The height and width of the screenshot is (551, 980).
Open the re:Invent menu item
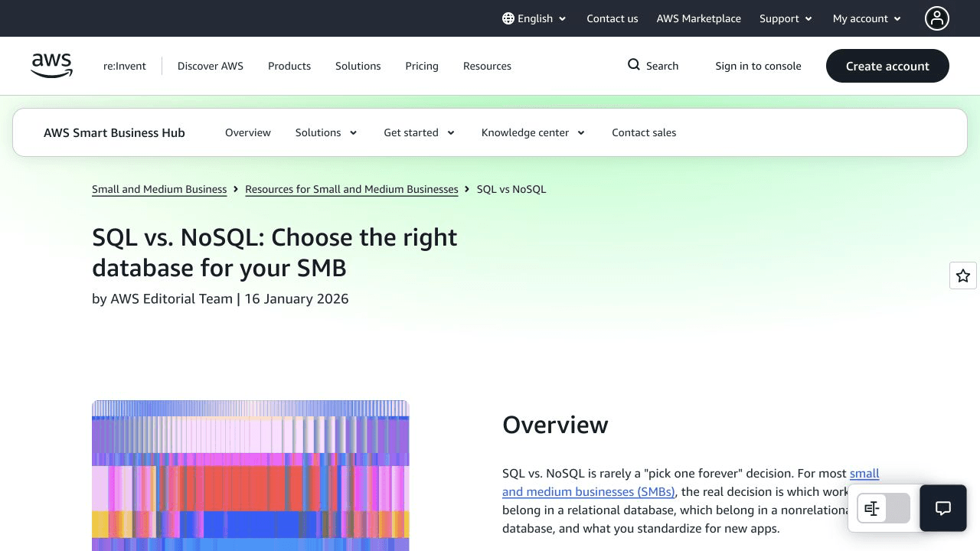coord(125,66)
